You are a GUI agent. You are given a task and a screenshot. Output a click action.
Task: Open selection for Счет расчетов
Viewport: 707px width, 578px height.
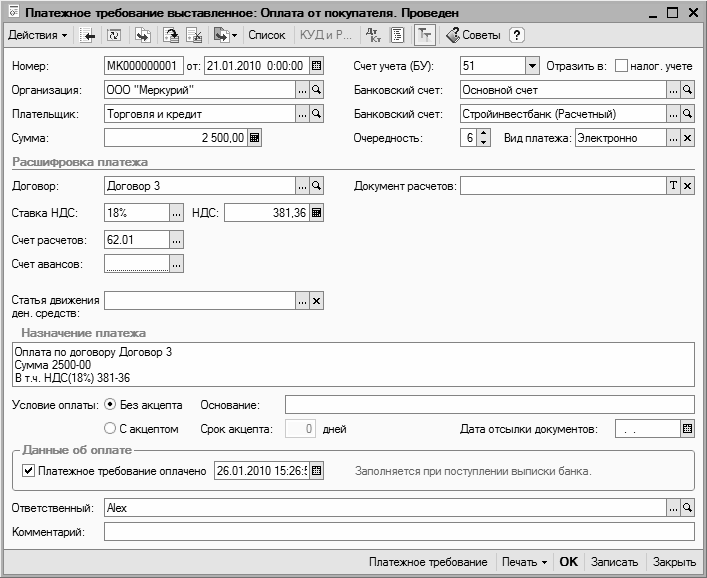coord(176,240)
